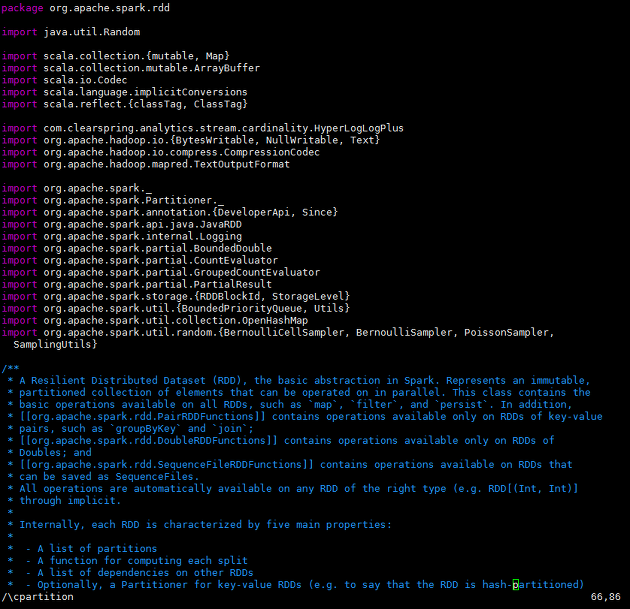Click the JavaRDD import line
This screenshot has height=609, width=630.
tap(122, 225)
